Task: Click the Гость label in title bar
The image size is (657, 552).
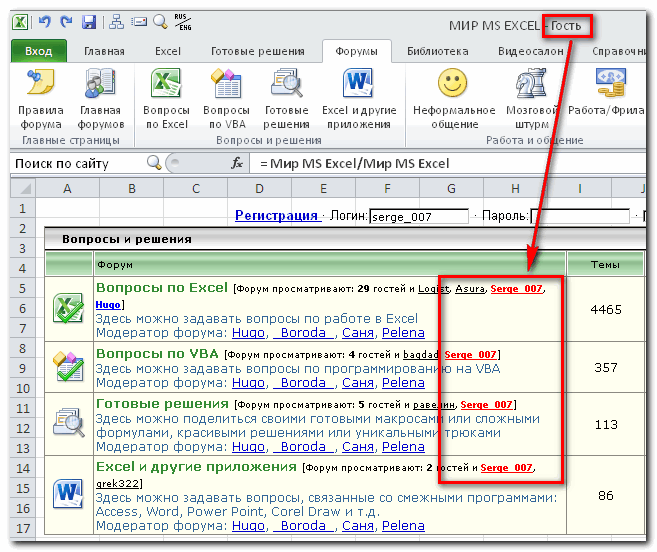Action: [566, 26]
